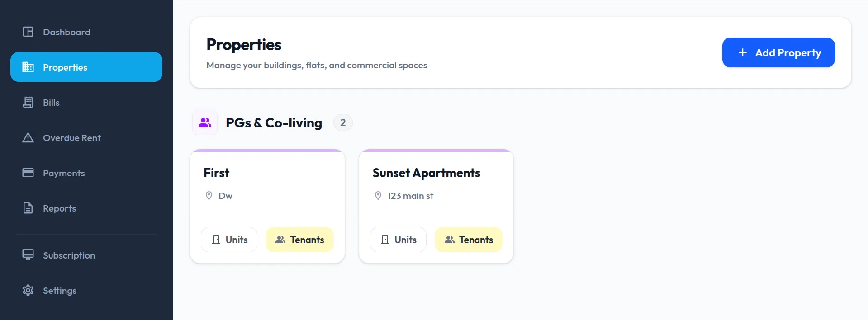
Task: Go to Overdue Rent page
Action: tap(71, 138)
